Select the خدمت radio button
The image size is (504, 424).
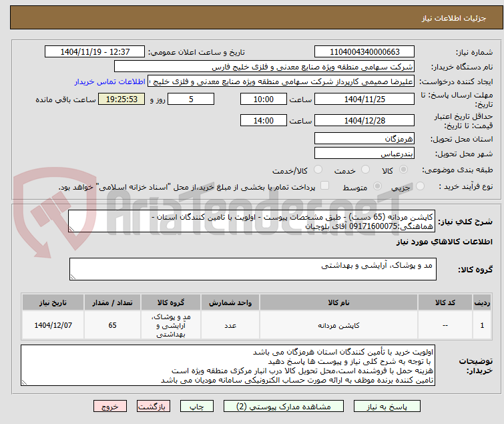365,170
